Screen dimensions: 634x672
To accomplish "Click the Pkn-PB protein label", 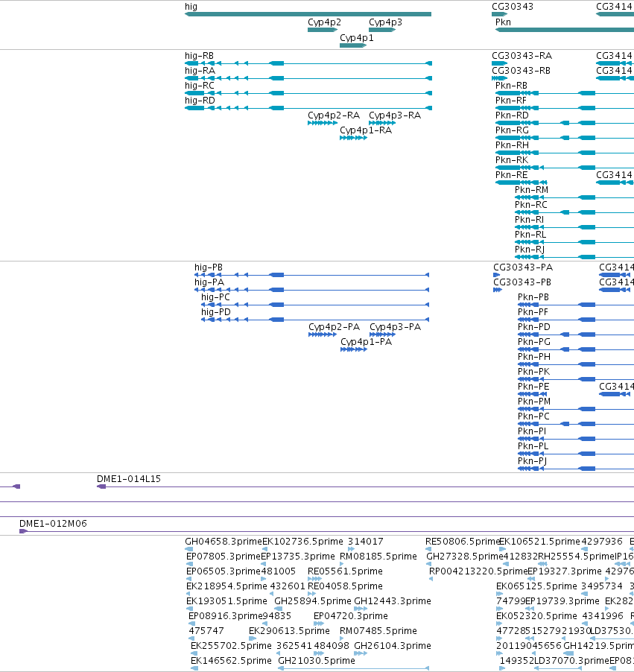I will pos(533,297).
